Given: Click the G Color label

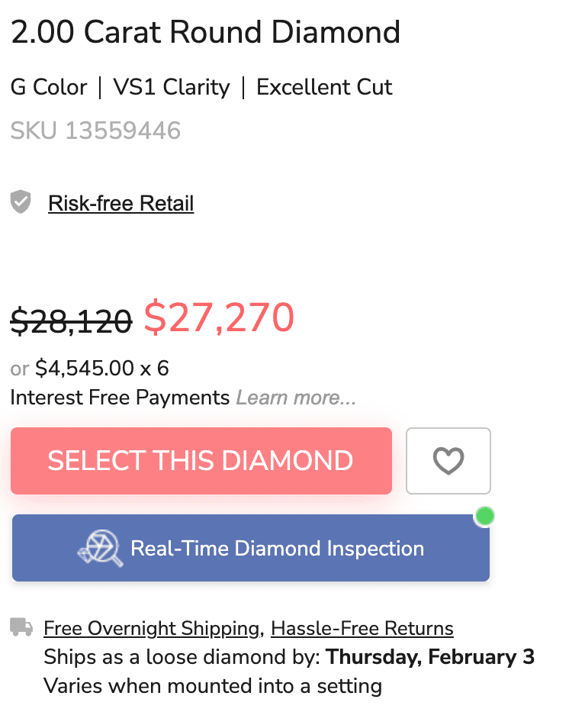Looking at the screenshot, I should point(49,87).
